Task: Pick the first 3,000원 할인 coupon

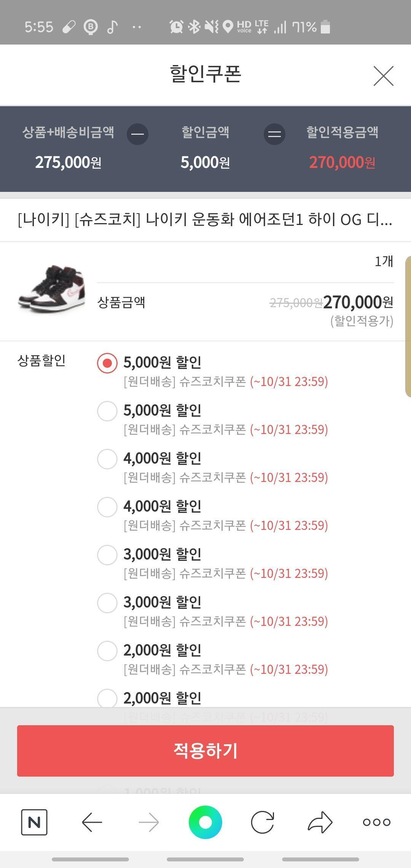Action: pos(107,555)
